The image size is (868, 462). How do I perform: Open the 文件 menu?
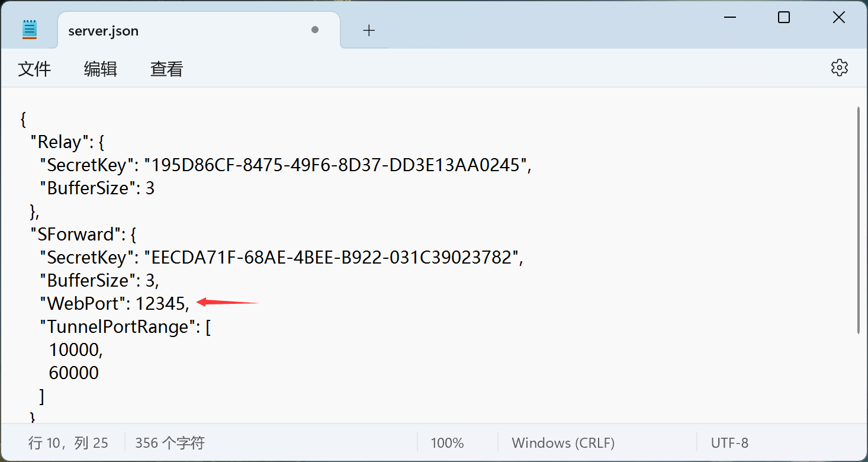click(x=34, y=69)
